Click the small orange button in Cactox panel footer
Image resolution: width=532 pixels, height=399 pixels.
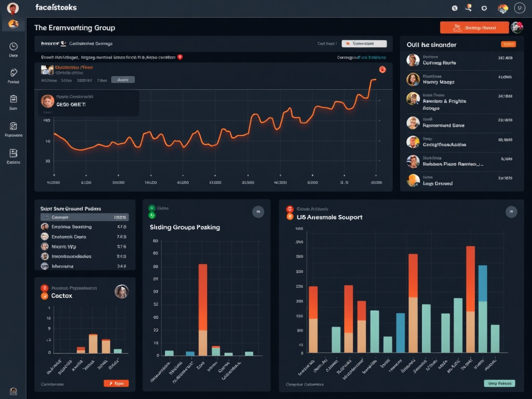116,383
